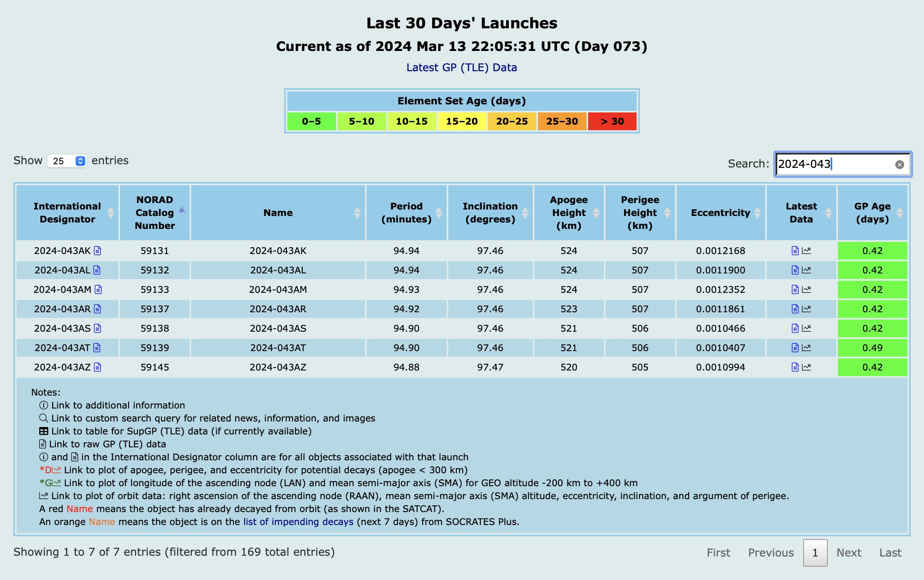Screen dimensions: 924x580
Task: Open orbit data plot for 2024-043AS
Action: click(806, 328)
